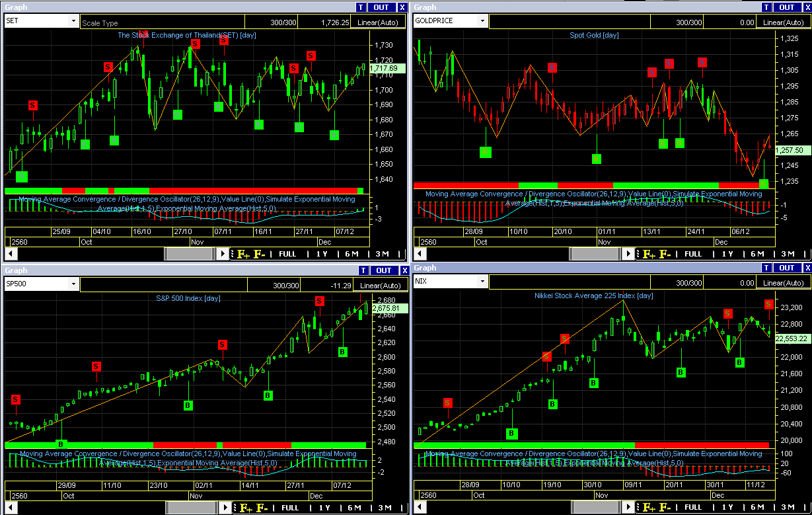The height and width of the screenshot is (515, 812).
Task: Click the SET graph horizontal scrollbar thumb
Action: 190,254
